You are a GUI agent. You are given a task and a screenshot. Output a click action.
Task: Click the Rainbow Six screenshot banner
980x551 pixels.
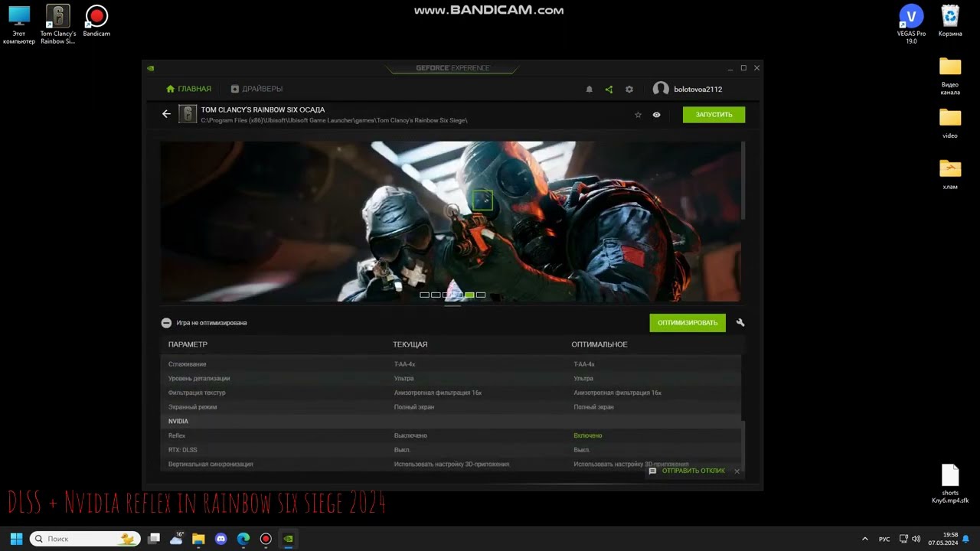coord(450,221)
